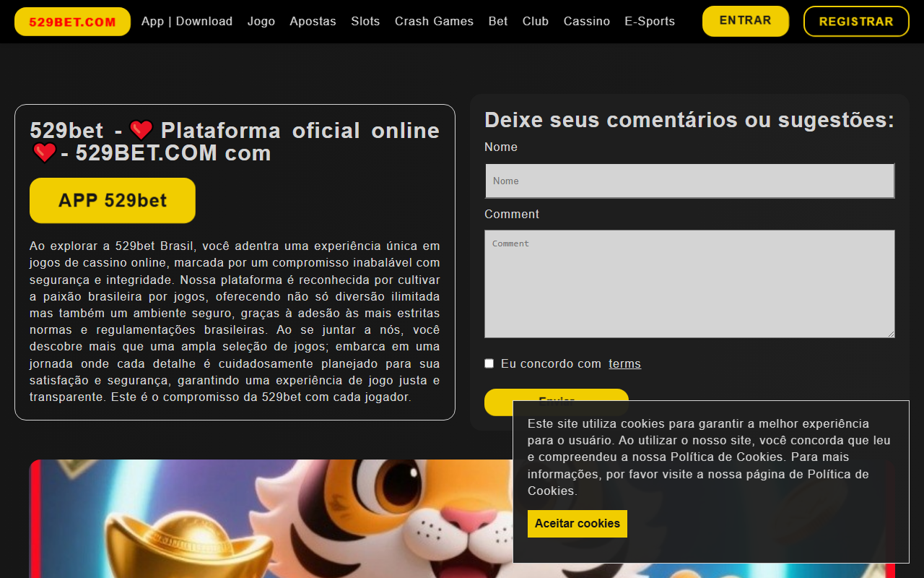Open E-Sports from the navigation bar
This screenshot has height=578, width=924.
tap(650, 22)
